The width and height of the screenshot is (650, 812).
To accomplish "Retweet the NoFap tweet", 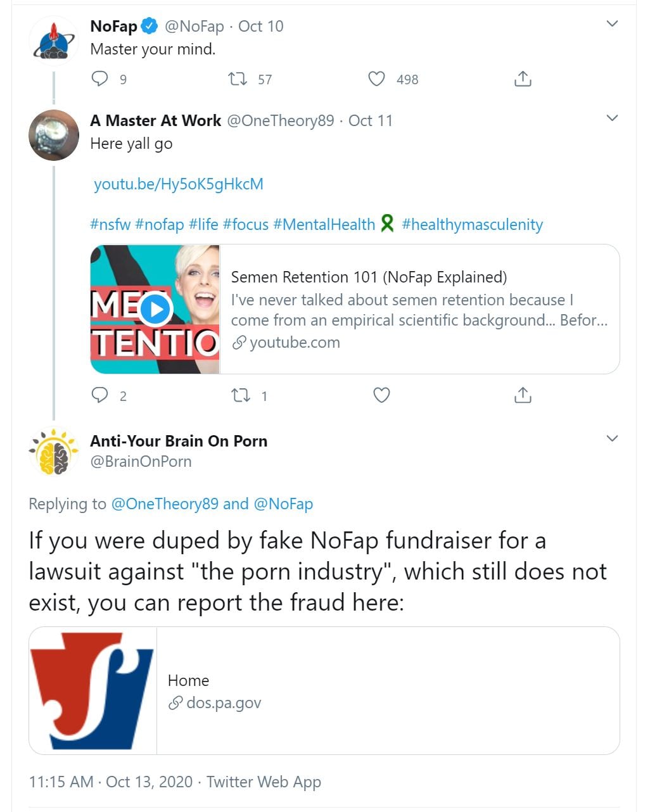I will pos(238,79).
